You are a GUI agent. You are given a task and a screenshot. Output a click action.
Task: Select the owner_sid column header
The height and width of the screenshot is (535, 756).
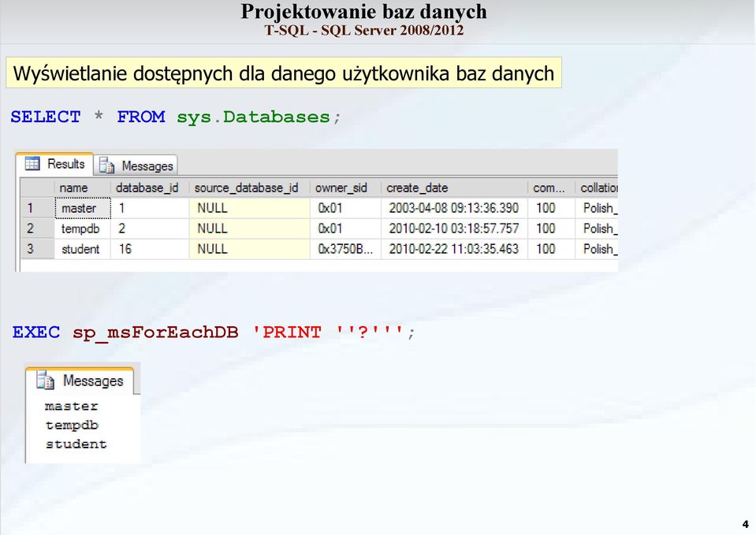[345, 188]
